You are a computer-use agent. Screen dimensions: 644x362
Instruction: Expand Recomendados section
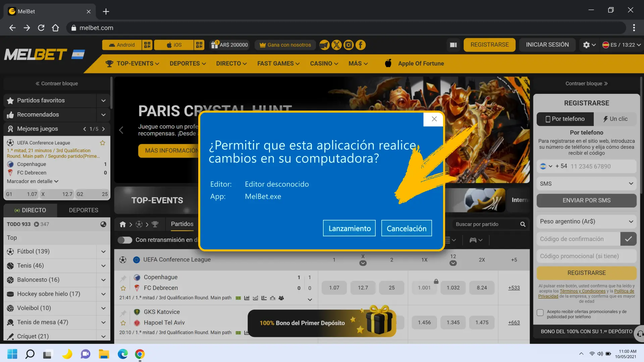(x=103, y=115)
